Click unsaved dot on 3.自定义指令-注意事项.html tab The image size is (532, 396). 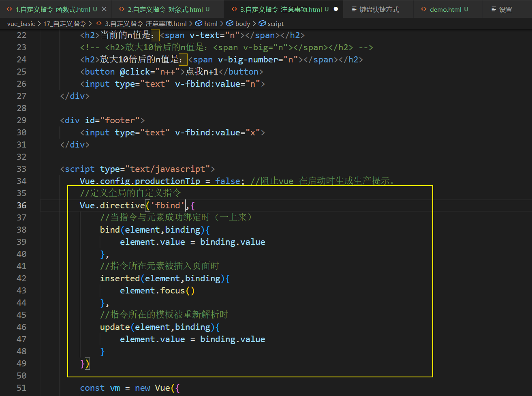pyautogui.click(x=335, y=9)
